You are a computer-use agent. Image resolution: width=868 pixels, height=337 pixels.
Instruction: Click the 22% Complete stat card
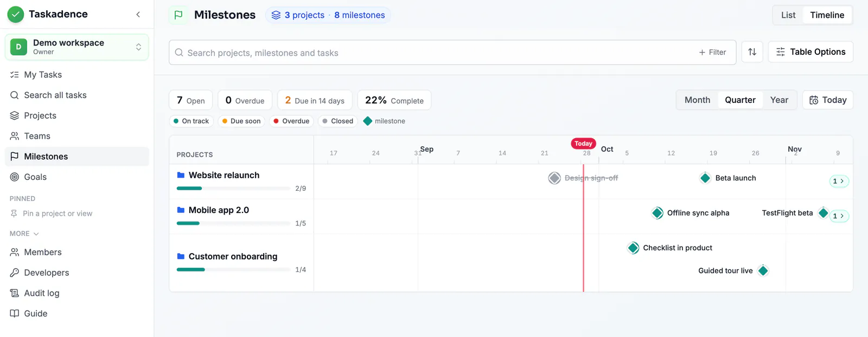pyautogui.click(x=394, y=100)
